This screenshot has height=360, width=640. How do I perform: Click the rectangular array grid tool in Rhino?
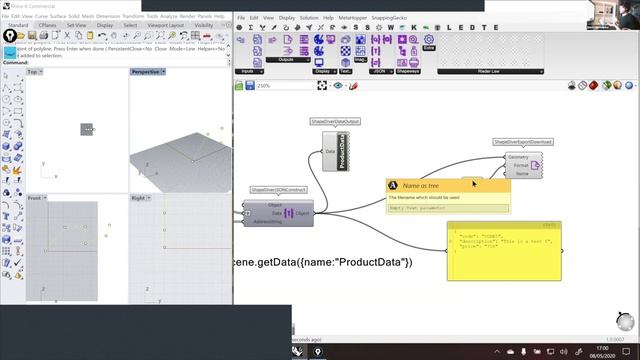pos(7,251)
